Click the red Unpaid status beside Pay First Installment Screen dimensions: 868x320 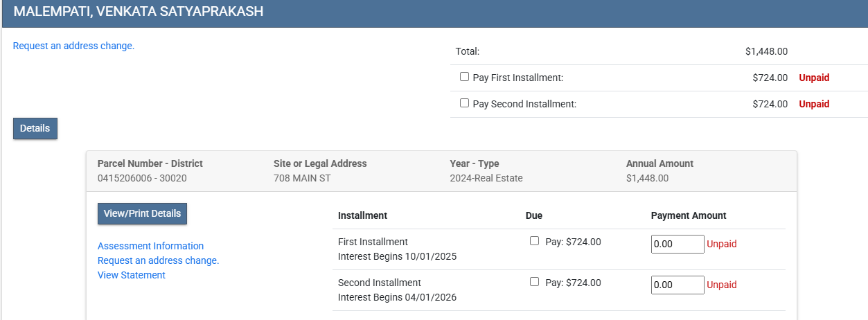tap(814, 78)
